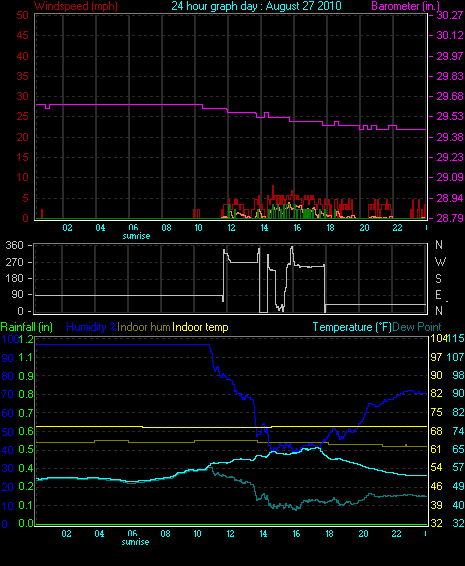Click yellow indoor temp axis value 68
Image resolution: width=465 pixels, height=566 pixels.
[436, 431]
